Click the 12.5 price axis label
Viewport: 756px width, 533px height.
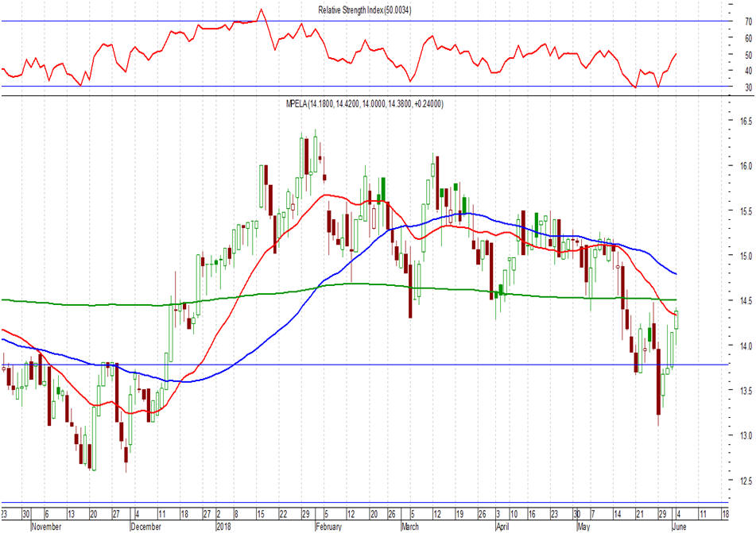coord(746,481)
